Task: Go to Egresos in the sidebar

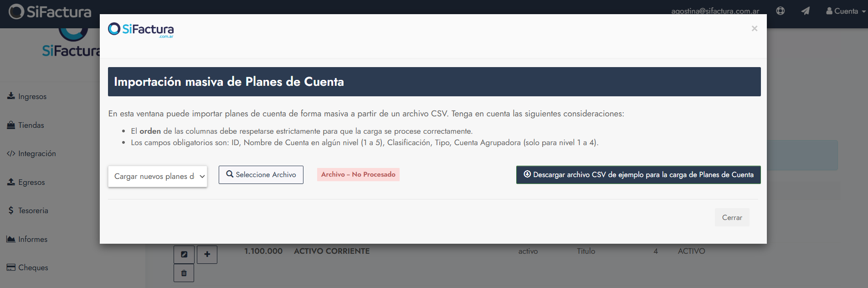Action: coord(31,182)
